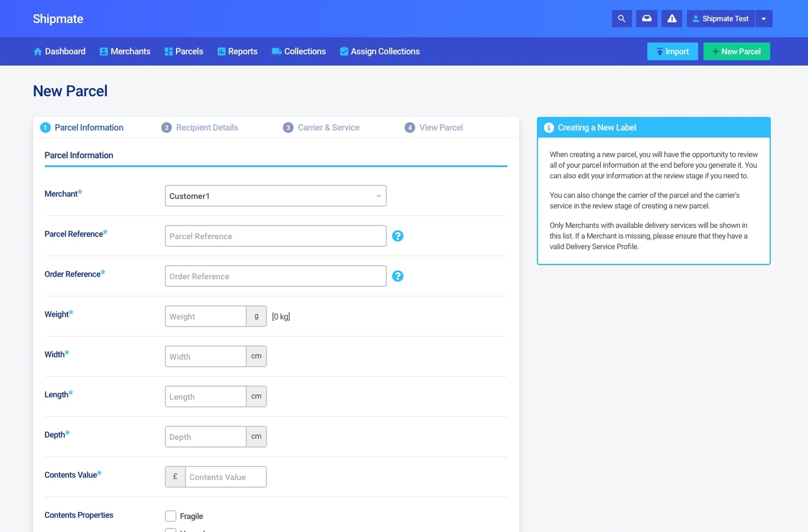Click the Import button
This screenshot has width=808, height=532.
pyautogui.click(x=673, y=51)
